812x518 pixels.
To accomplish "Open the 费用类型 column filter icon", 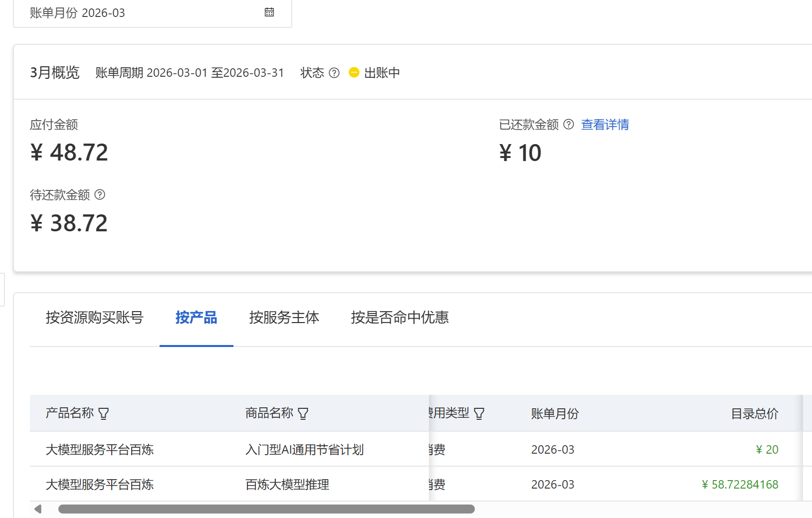I will point(479,413).
